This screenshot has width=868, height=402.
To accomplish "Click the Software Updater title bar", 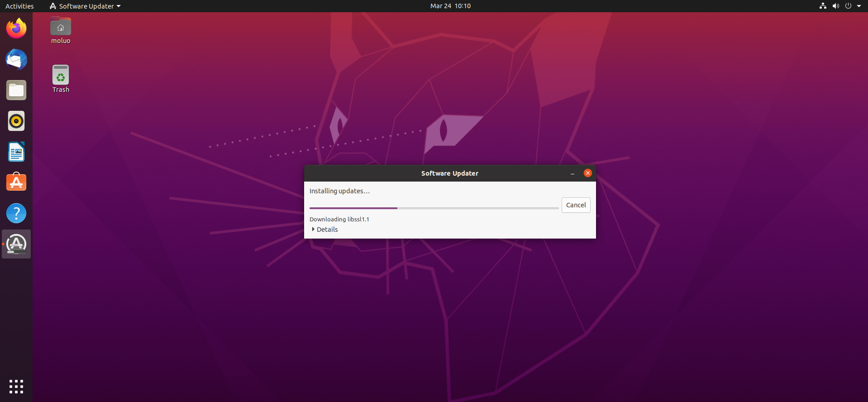I will pos(450,173).
